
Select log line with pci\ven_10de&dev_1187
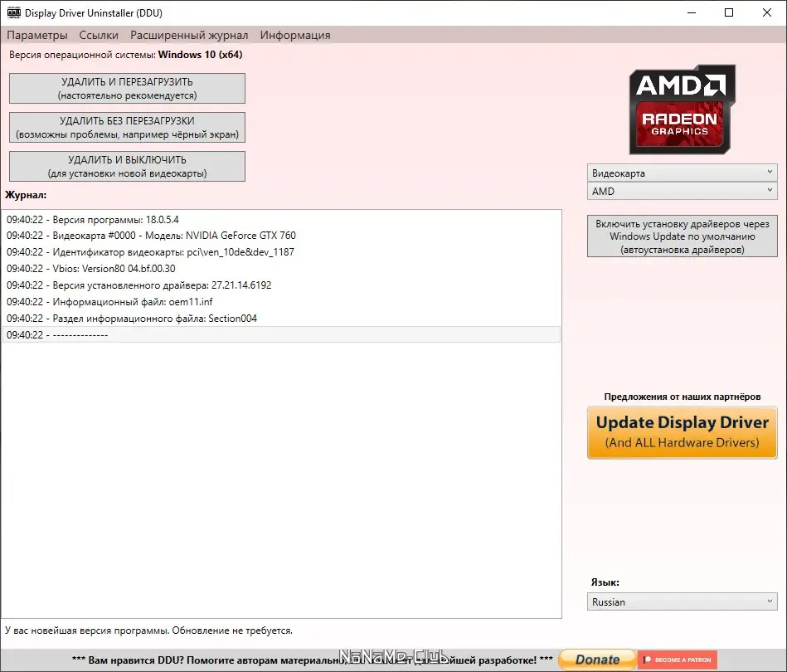pyautogui.click(x=281, y=251)
